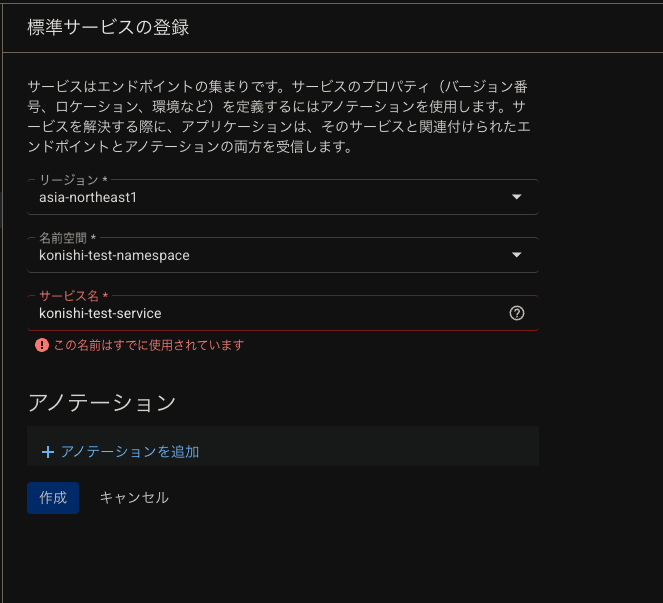Expand the リージョン dropdown arrow
Screen dimensions: 663x603
517,197
